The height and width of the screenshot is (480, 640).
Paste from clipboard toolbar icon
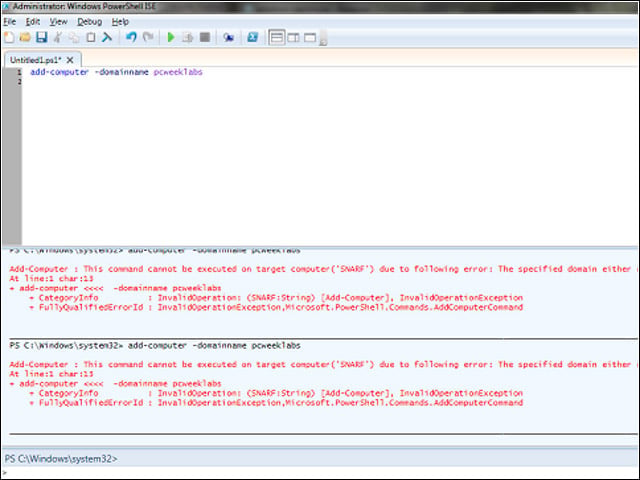tap(91, 38)
